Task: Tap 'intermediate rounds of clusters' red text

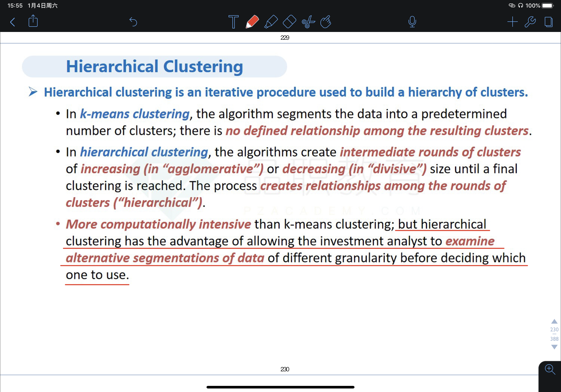Action: (430, 152)
